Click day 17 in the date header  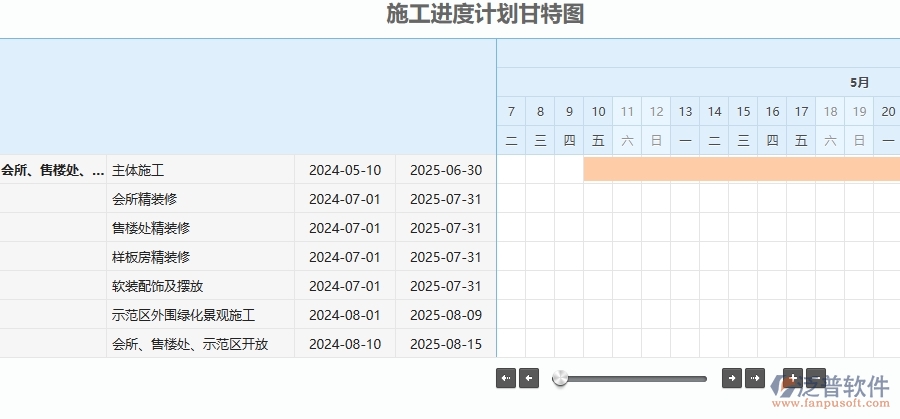click(801, 111)
